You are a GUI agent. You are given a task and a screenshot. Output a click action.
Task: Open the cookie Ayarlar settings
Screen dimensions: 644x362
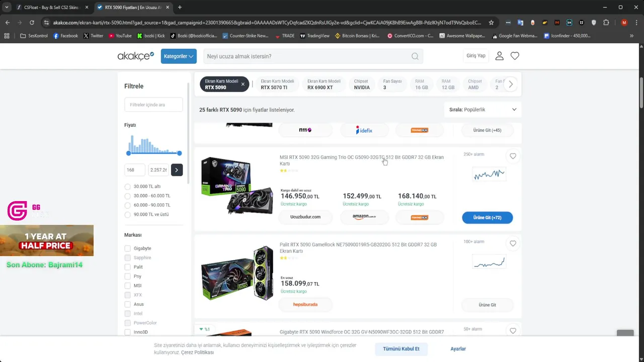click(458, 349)
